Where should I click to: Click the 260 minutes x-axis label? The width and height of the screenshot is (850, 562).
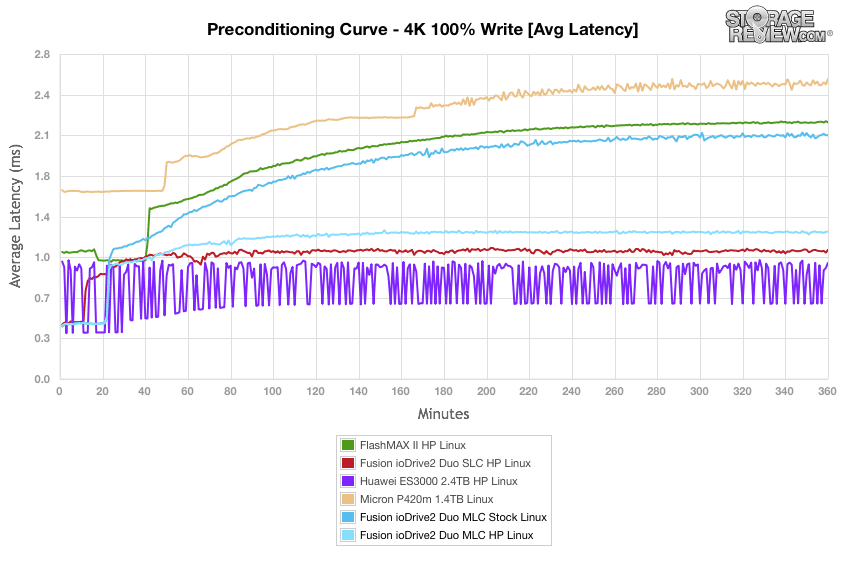point(614,391)
